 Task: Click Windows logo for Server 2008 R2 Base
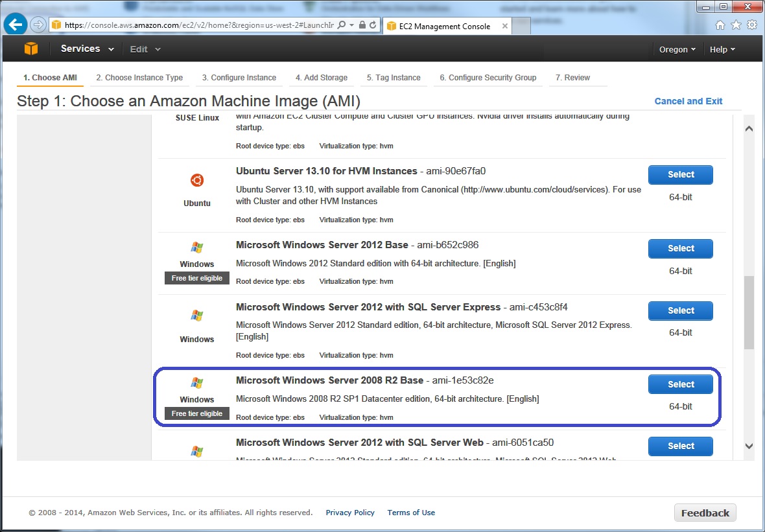197,383
